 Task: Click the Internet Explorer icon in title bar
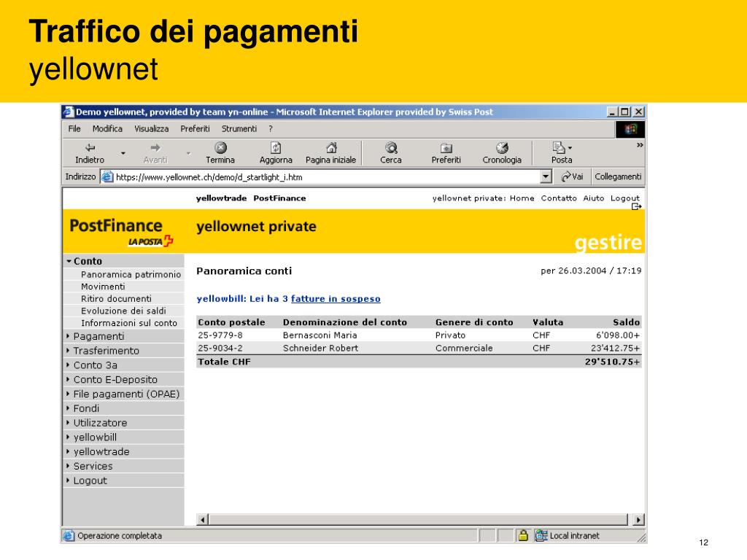pos(69,112)
